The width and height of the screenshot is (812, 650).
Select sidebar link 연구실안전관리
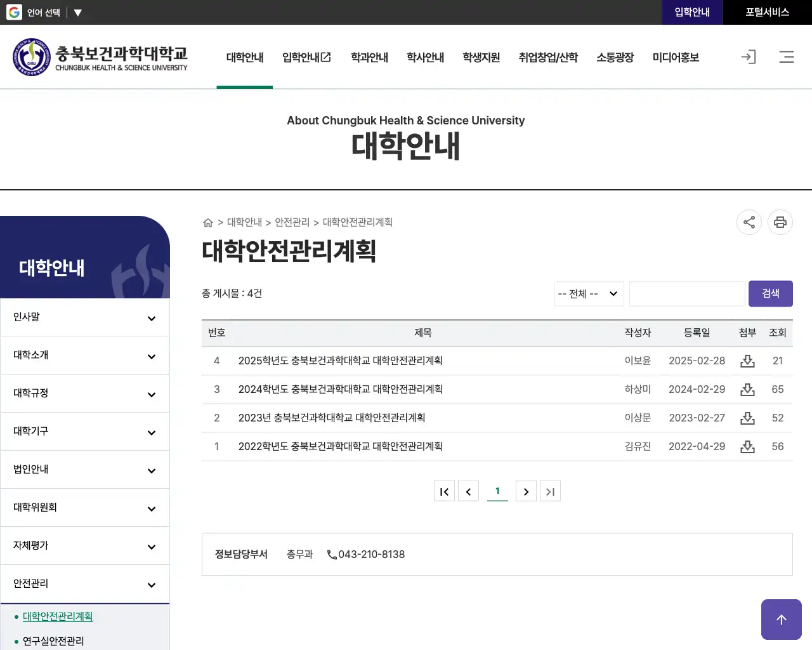pos(53,641)
